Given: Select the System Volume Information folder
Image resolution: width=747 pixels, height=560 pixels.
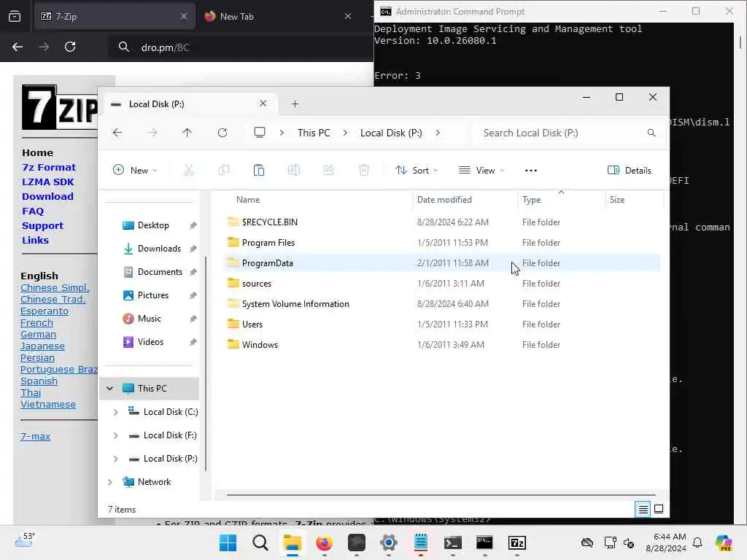Looking at the screenshot, I should [295, 304].
